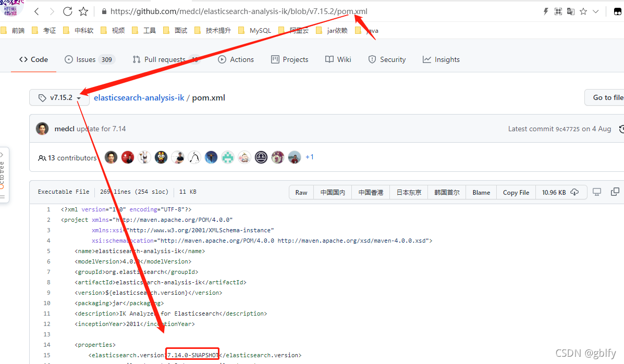View file history via the clock icon
The image size is (624, 364).
[622, 129]
